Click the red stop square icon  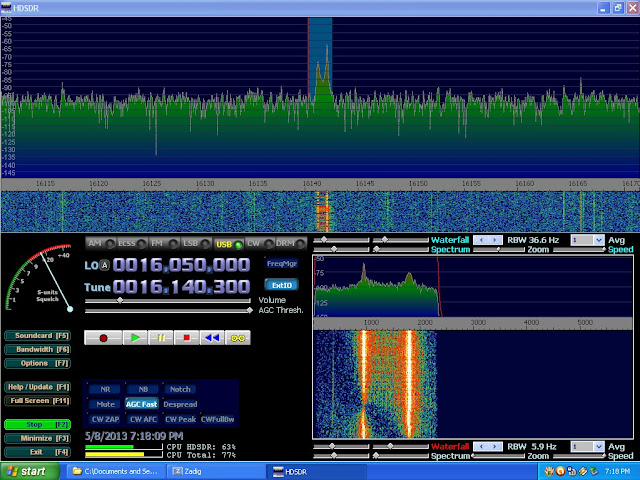point(187,338)
